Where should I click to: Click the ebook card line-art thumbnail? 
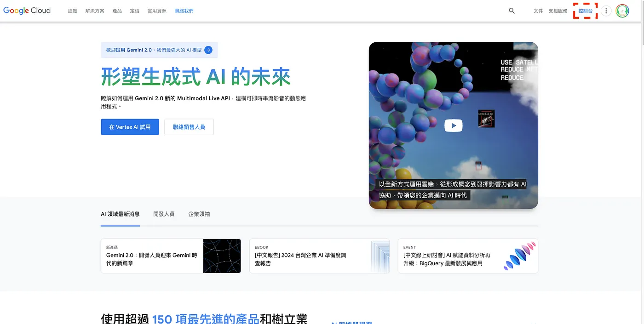point(380,256)
